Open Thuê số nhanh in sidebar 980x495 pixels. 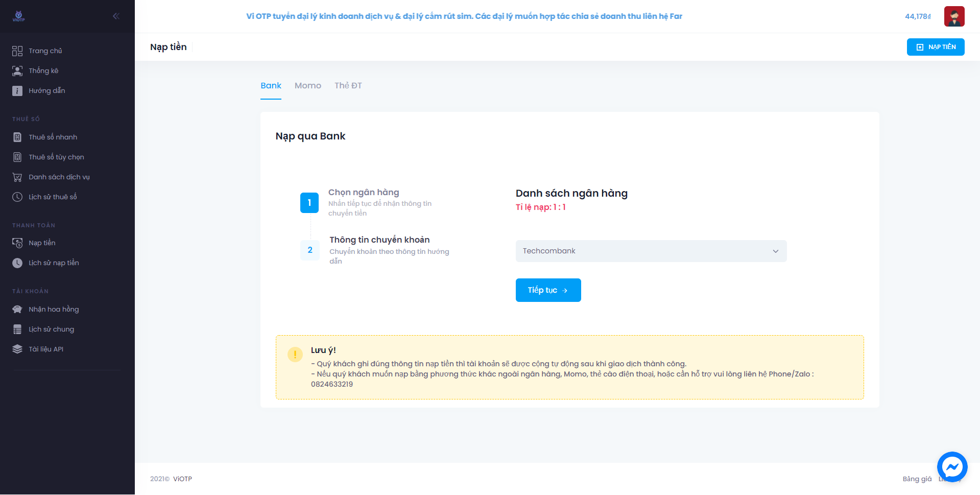click(53, 137)
